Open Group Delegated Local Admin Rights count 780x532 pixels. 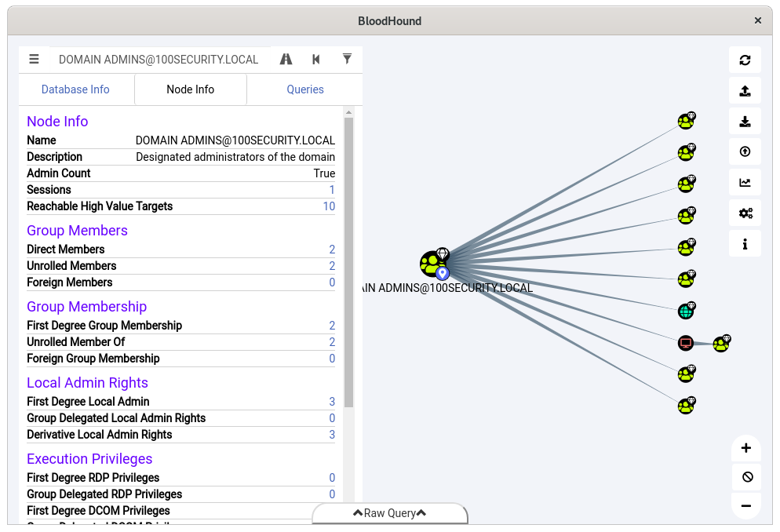pos(332,418)
